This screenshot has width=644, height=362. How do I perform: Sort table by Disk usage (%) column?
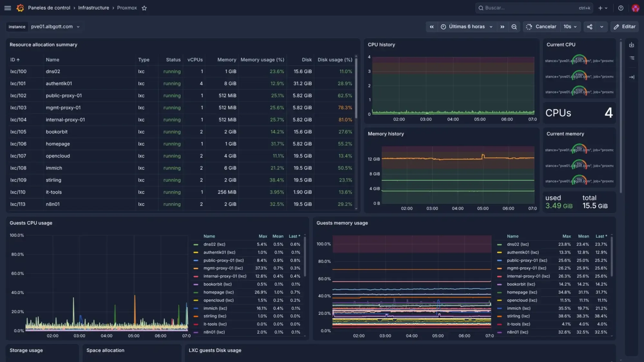(x=335, y=60)
